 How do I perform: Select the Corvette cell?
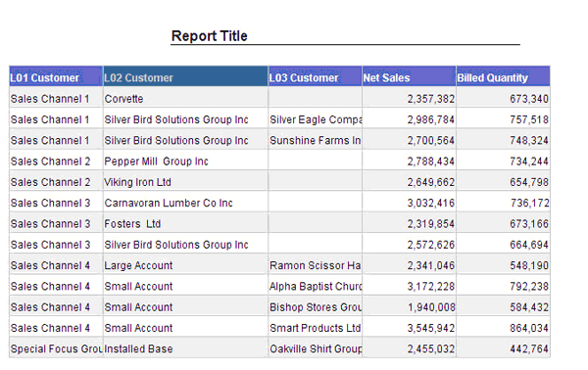coord(185,99)
